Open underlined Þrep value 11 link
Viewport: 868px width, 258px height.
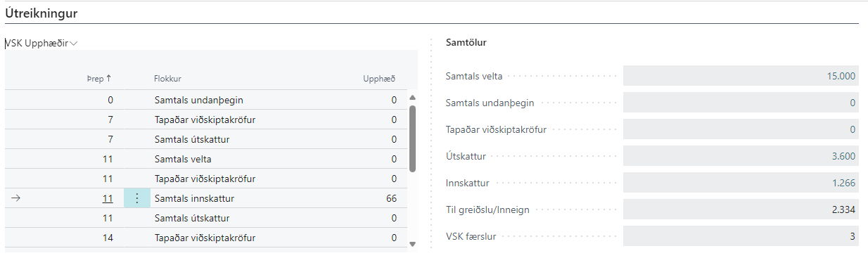(108, 199)
